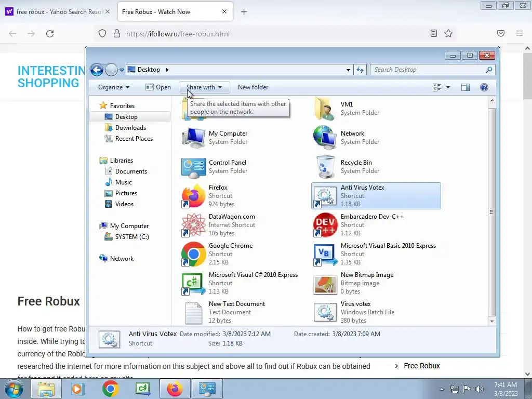The width and height of the screenshot is (532, 399).
Task: Go back with Explorer's blue back arrow
Action: click(97, 70)
